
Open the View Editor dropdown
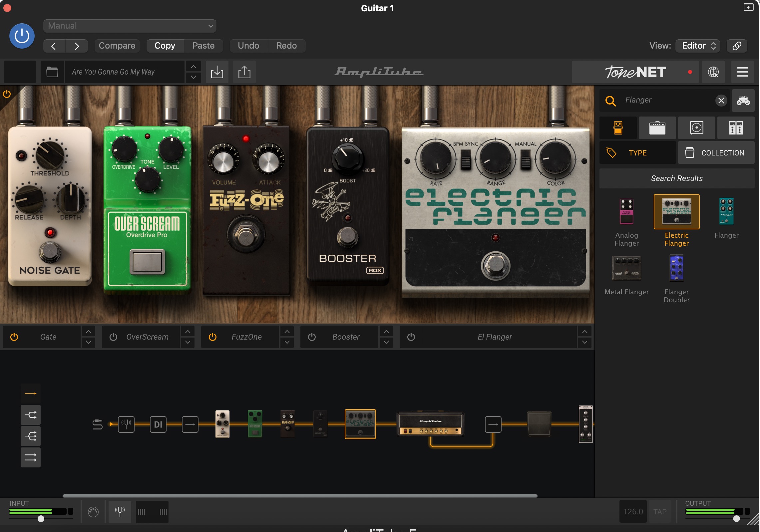point(698,46)
